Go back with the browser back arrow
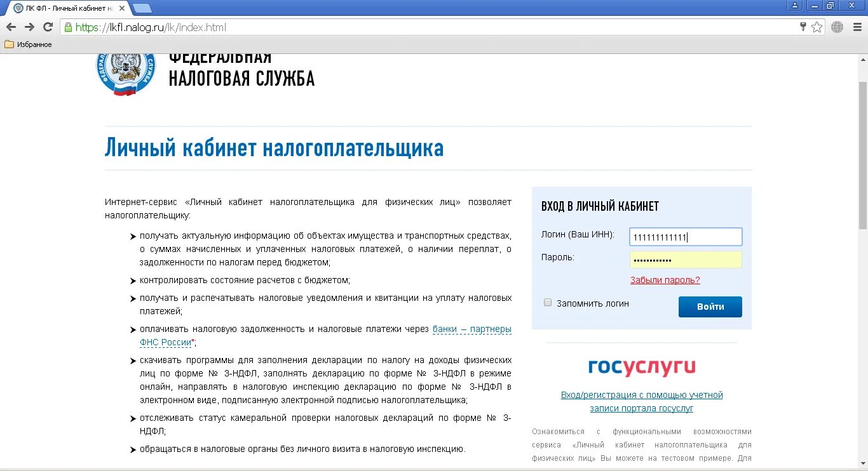Screen dimensions: 868x471 [11, 27]
